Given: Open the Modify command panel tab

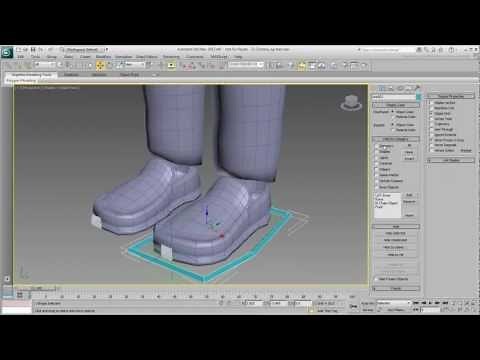Looking at the screenshot, I should [383, 88].
